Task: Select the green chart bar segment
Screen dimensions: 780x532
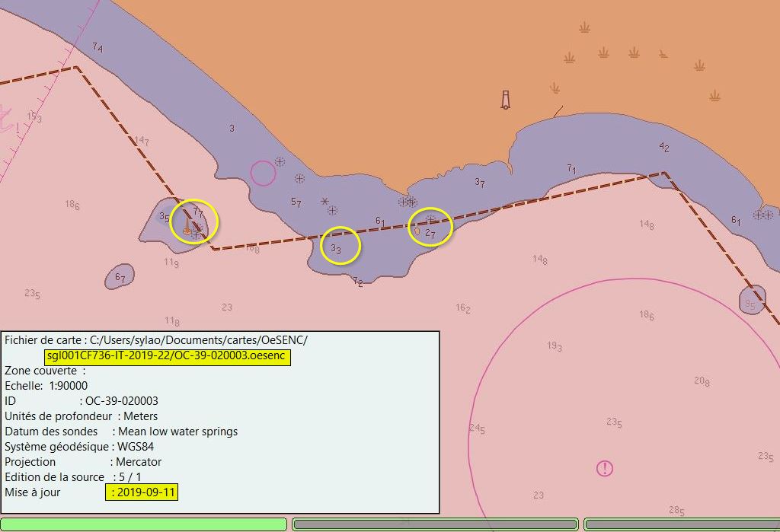Action: (x=143, y=524)
